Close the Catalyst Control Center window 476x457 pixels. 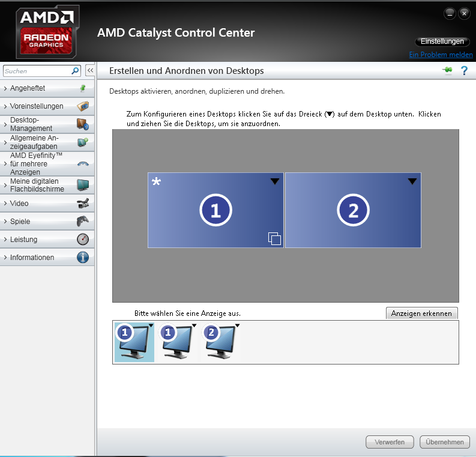pos(464,14)
